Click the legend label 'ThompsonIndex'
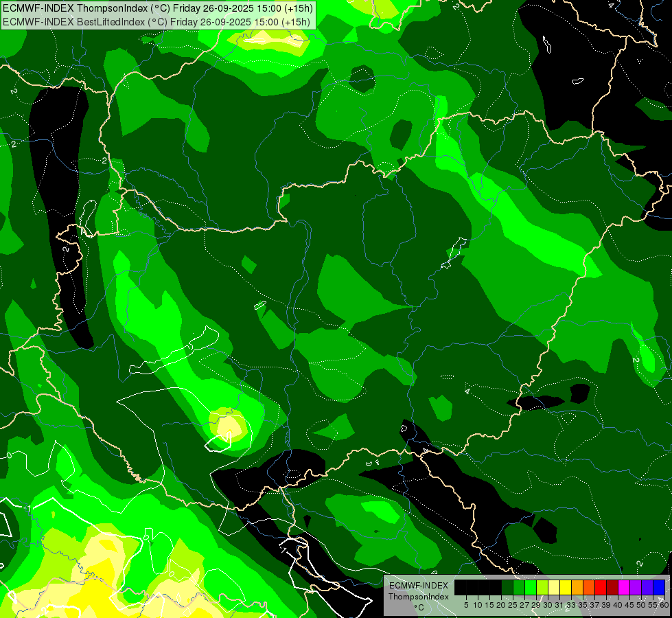 pos(418,597)
